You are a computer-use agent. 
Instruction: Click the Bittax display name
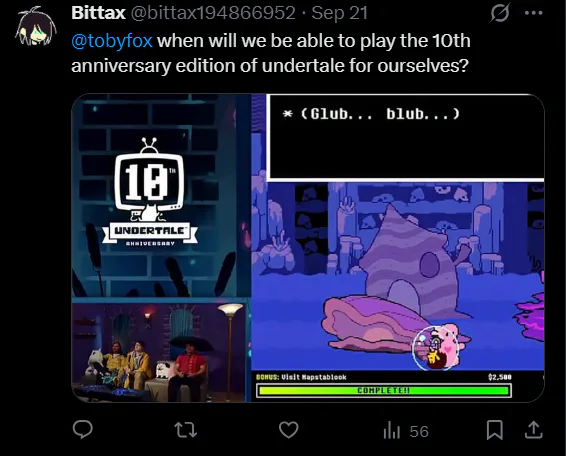coord(98,13)
